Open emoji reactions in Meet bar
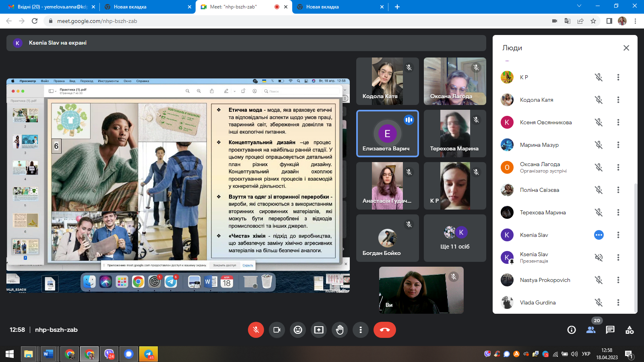This screenshot has width=644, height=362. click(298, 330)
